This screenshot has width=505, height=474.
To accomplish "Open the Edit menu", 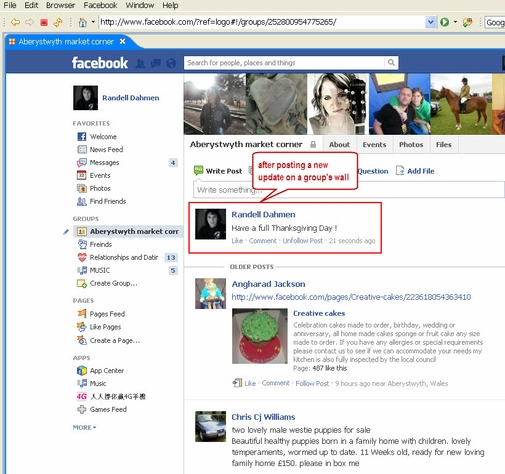I will (31, 5).
